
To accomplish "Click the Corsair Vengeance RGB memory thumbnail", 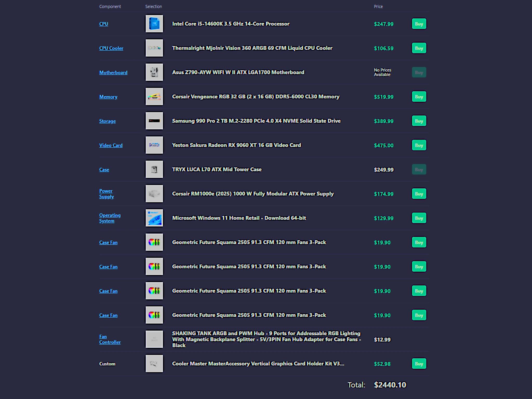I will pyautogui.click(x=154, y=97).
